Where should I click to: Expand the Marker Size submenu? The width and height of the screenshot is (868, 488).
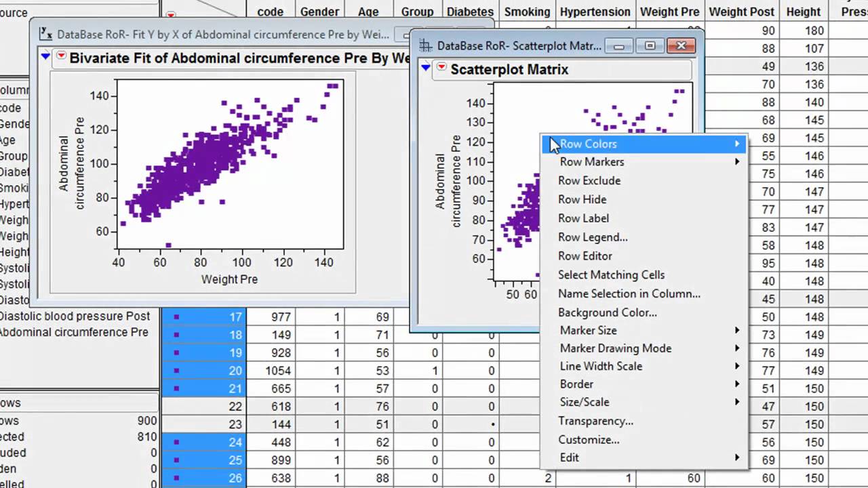coord(644,330)
